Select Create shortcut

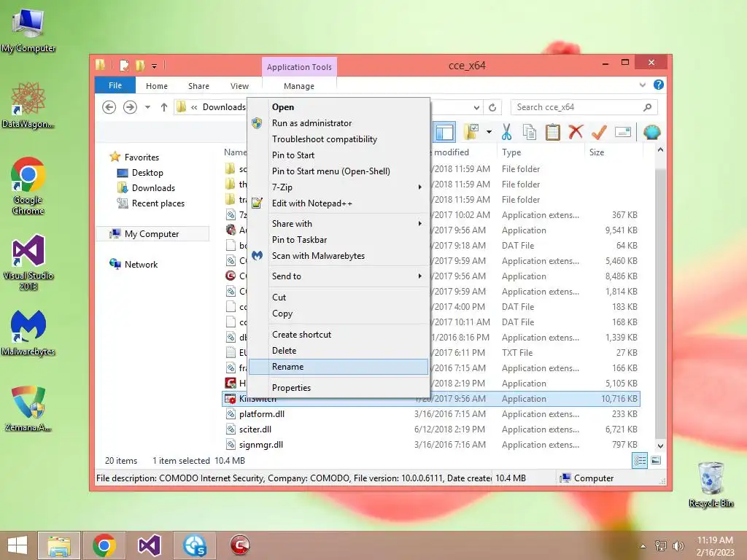(338, 334)
